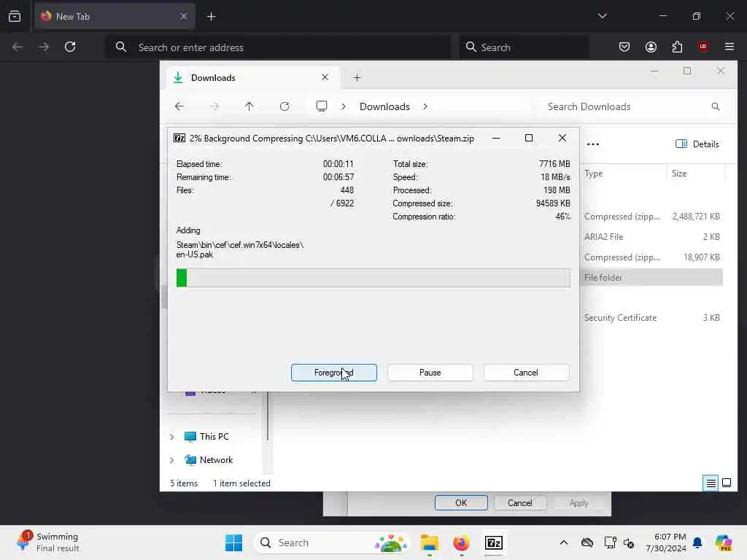Expand chevron after the PC icon in path
The width and height of the screenshot is (747, 560).
[344, 106]
